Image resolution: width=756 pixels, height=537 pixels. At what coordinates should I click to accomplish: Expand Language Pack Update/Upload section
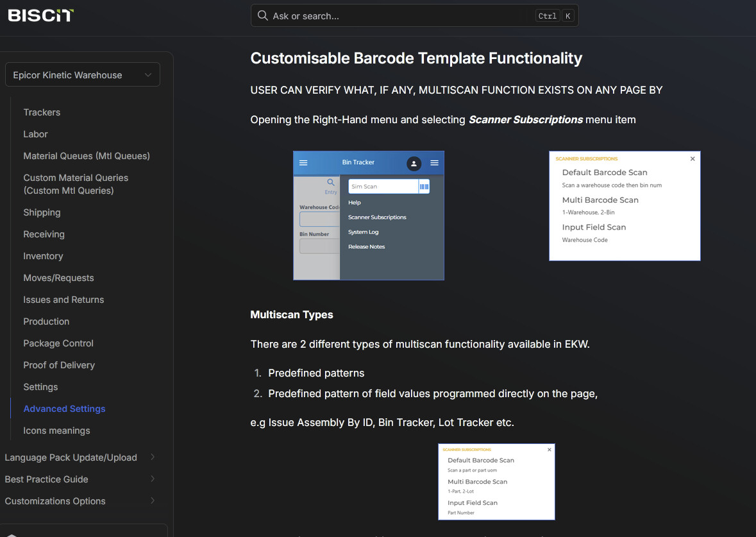coord(153,457)
